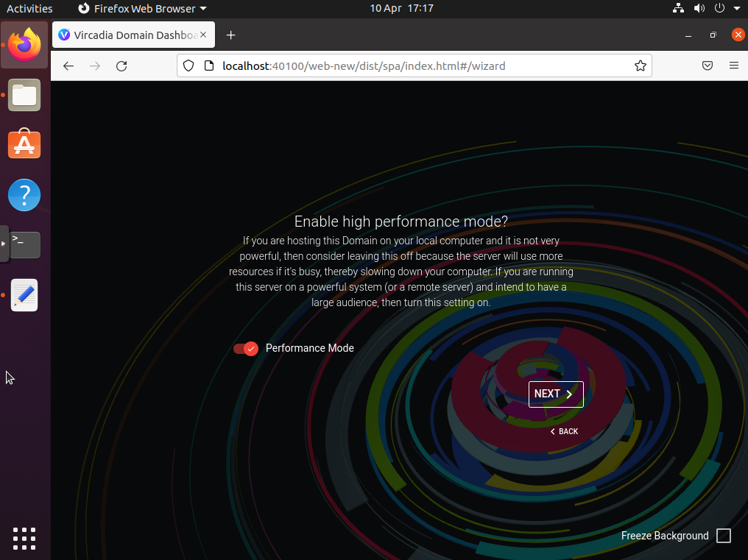Screen dimensions: 748x560
Task: Open the clock and calendar menu
Action: (402, 9)
